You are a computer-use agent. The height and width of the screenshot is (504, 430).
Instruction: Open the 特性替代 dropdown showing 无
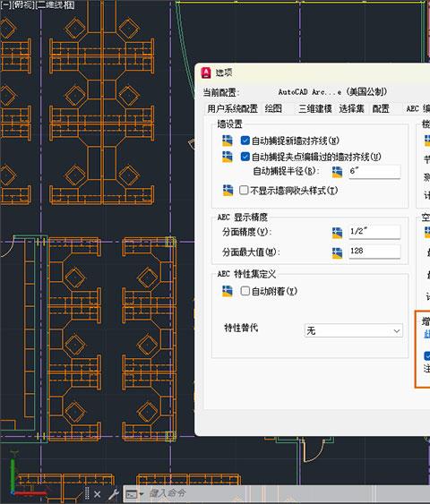tap(354, 330)
